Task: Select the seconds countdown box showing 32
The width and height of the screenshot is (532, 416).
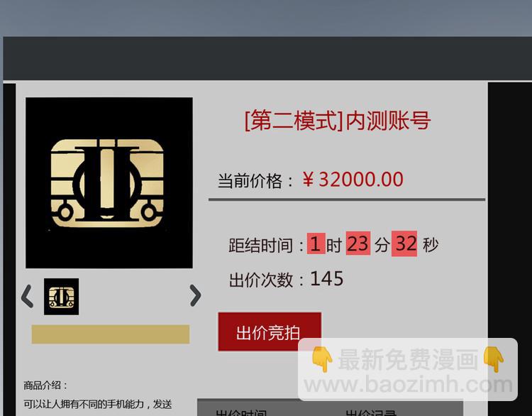Action: 404,243
